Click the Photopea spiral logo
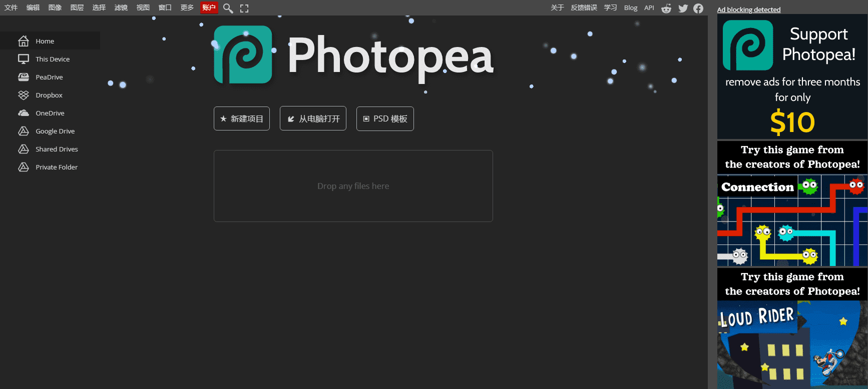This screenshot has width=868, height=389. [243, 54]
